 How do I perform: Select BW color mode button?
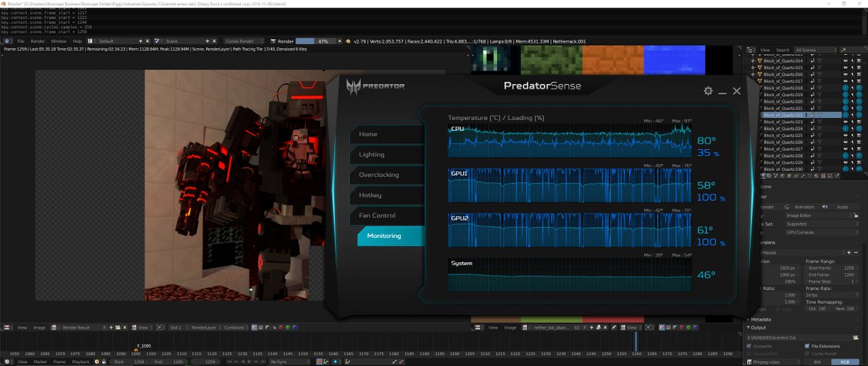pyautogui.click(x=817, y=362)
